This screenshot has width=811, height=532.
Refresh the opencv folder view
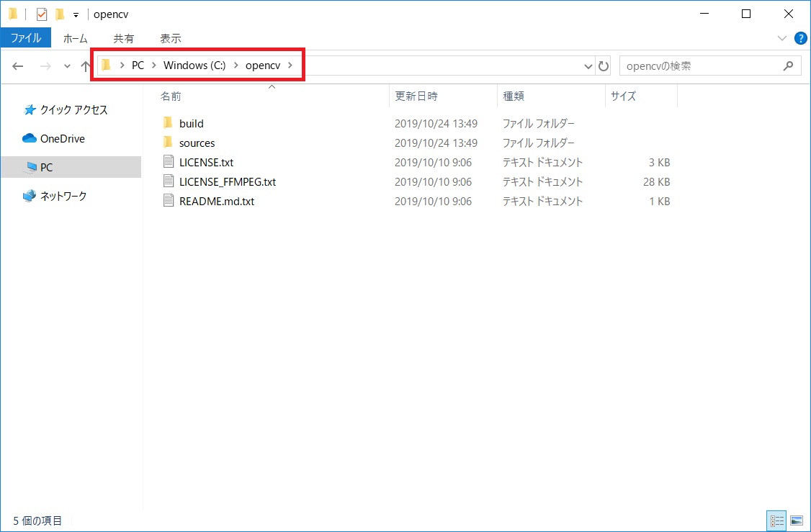pyautogui.click(x=603, y=66)
